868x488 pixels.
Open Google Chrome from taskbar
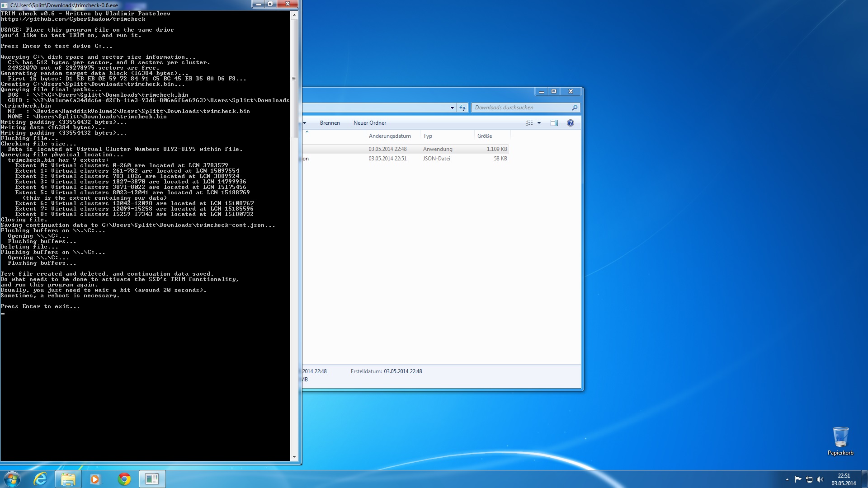[124, 479]
